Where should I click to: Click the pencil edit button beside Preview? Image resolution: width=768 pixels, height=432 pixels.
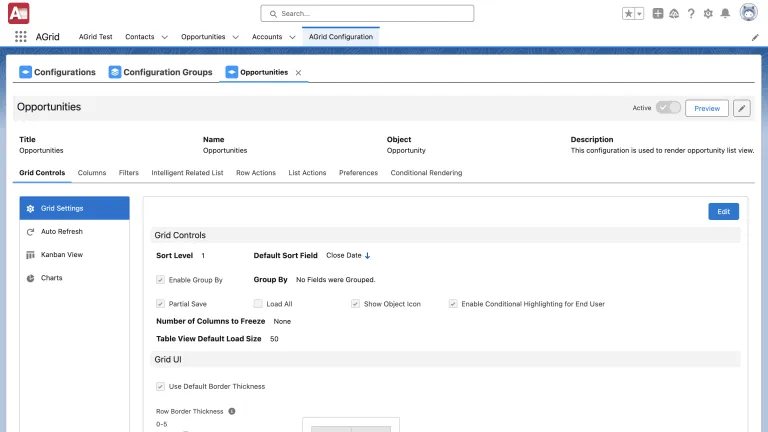click(x=742, y=108)
